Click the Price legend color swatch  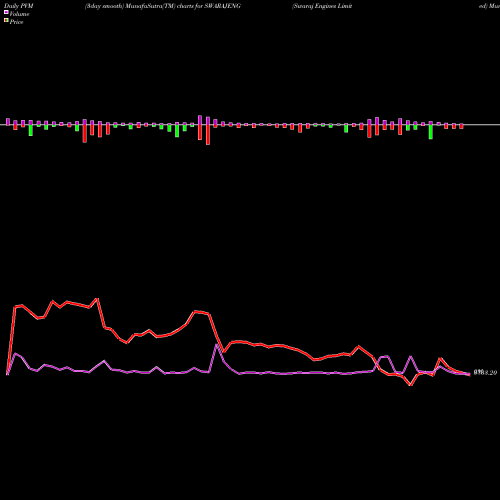click(6, 21)
